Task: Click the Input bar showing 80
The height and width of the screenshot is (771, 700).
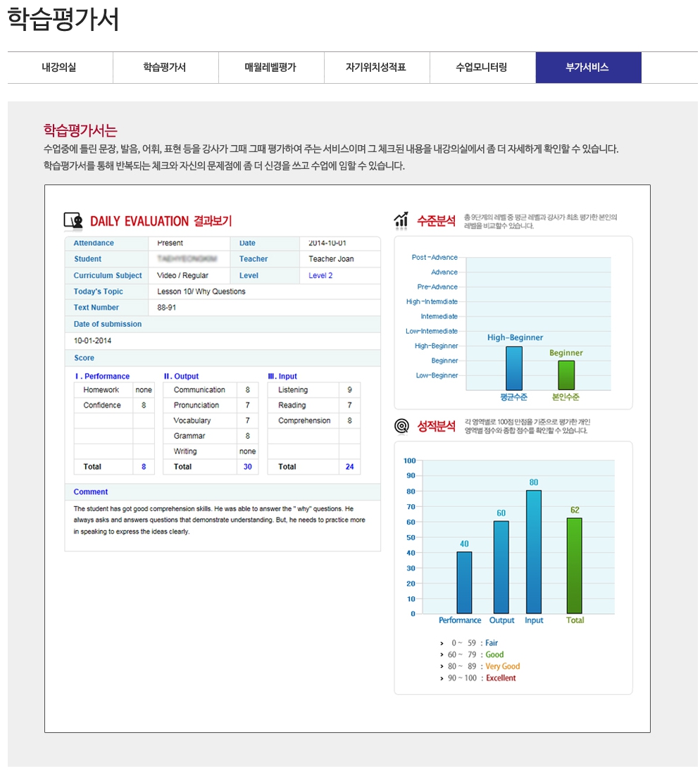Action: [x=534, y=552]
